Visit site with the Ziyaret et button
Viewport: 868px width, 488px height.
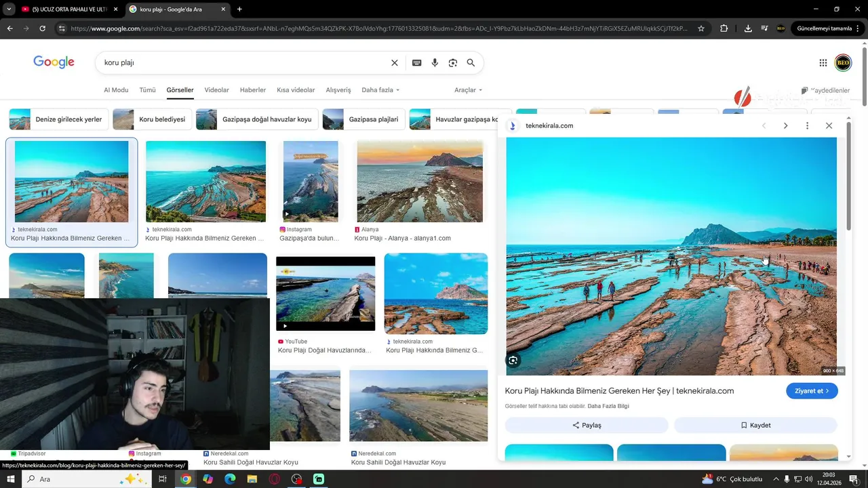pyautogui.click(x=812, y=391)
